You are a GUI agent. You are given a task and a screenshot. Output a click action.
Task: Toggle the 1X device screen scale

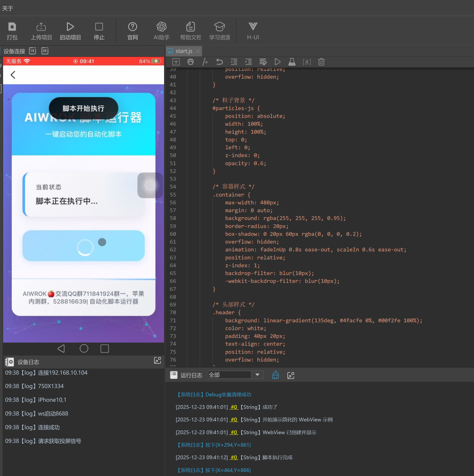point(33,51)
